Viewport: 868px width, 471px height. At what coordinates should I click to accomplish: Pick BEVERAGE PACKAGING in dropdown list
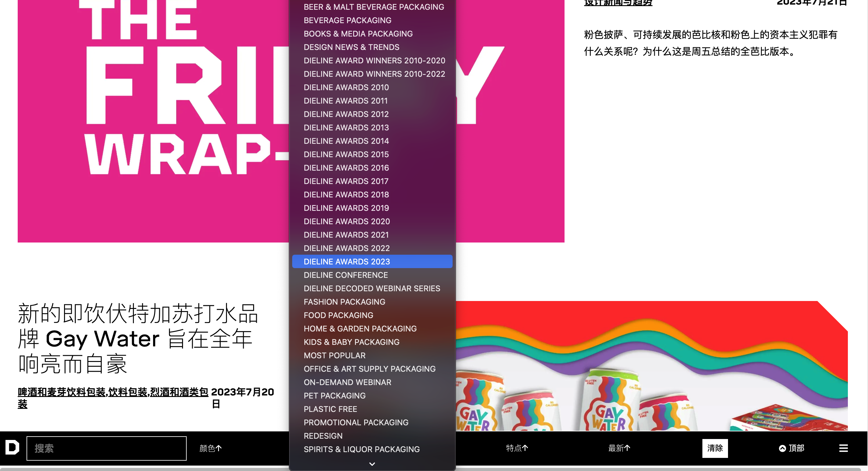click(347, 20)
